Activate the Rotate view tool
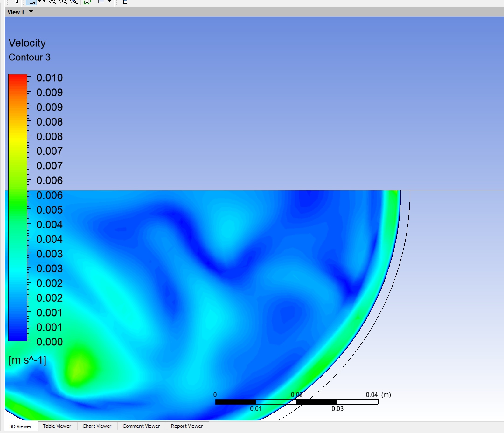 [31, 2]
